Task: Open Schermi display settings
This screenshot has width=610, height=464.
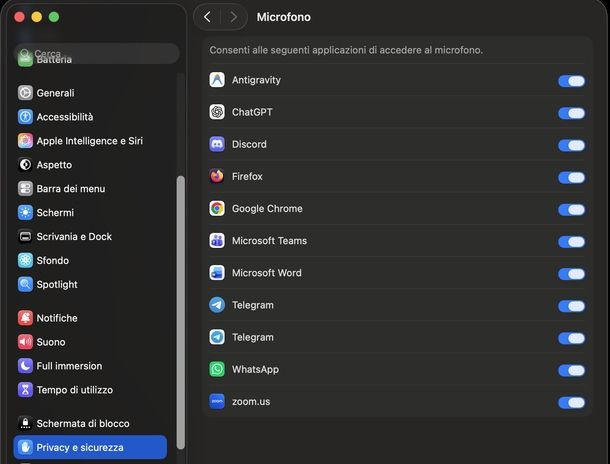Action: [91, 213]
